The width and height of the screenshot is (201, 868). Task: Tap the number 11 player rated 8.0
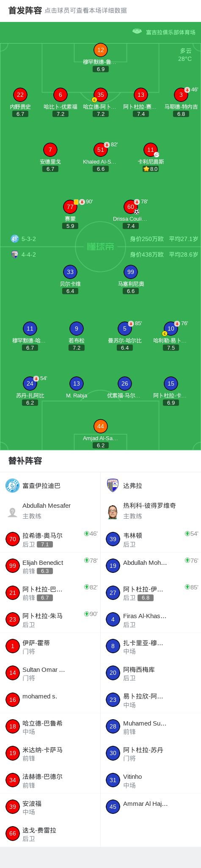pos(151,150)
